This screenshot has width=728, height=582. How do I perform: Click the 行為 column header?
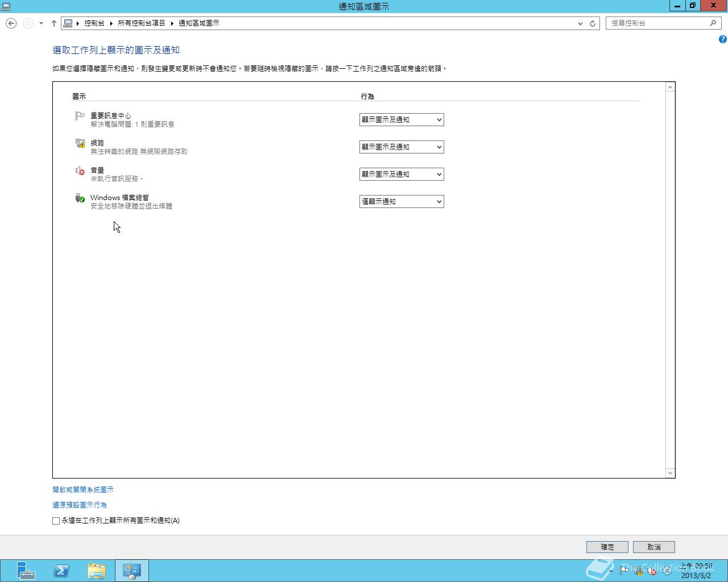point(367,97)
